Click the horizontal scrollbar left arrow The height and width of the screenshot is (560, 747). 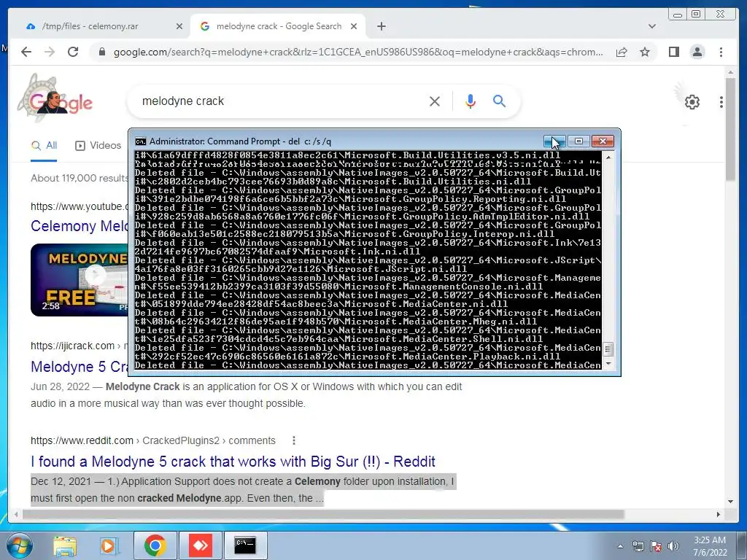click(x=16, y=514)
